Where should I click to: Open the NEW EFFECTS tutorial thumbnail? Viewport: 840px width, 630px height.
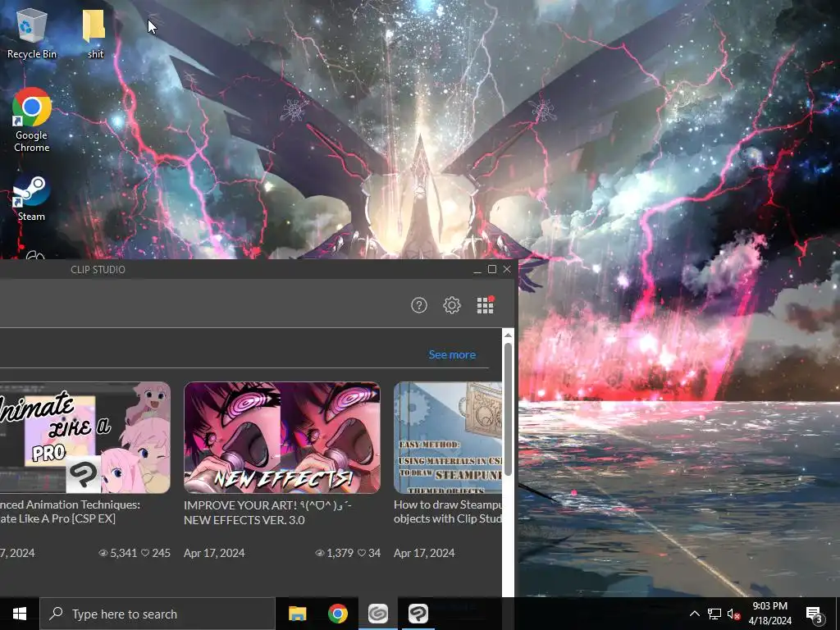click(282, 438)
